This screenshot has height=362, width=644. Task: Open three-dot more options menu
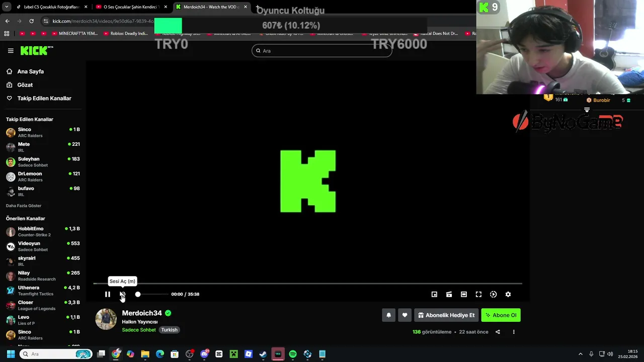[514, 332]
